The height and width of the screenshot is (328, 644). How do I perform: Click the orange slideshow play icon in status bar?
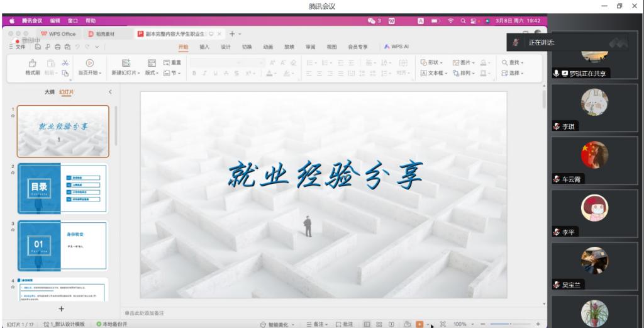(x=419, y=324)
